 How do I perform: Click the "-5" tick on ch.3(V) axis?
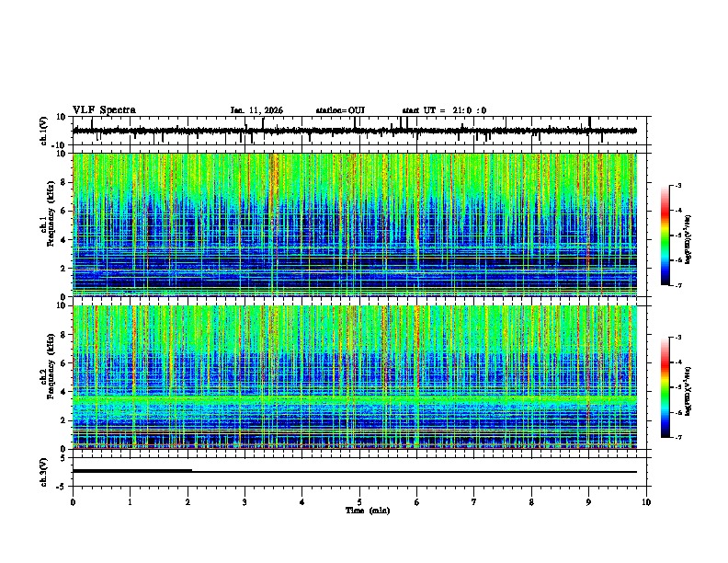[x=62, y=487]
